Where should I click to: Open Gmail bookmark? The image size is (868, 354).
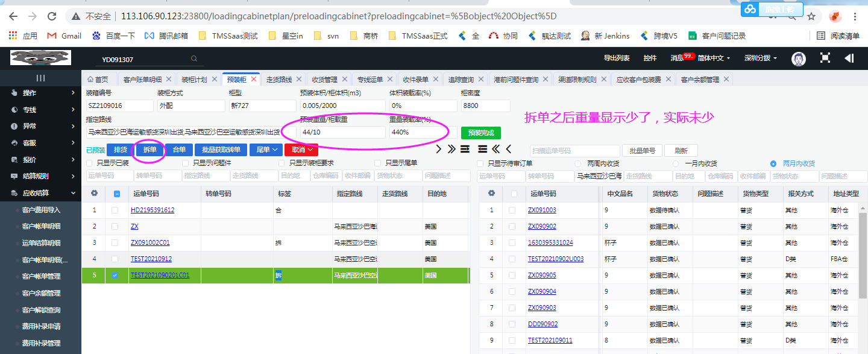point(64,36)
